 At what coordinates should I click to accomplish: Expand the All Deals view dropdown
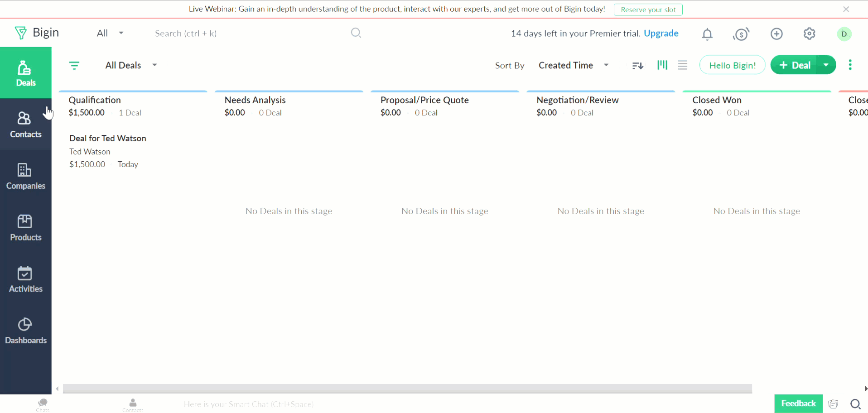pos(131,65)
